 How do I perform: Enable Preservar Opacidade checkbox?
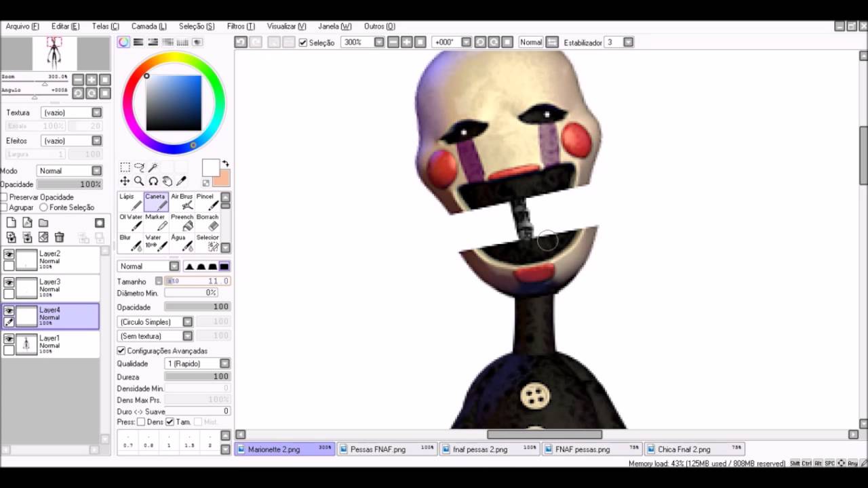[x=4, y=197]
